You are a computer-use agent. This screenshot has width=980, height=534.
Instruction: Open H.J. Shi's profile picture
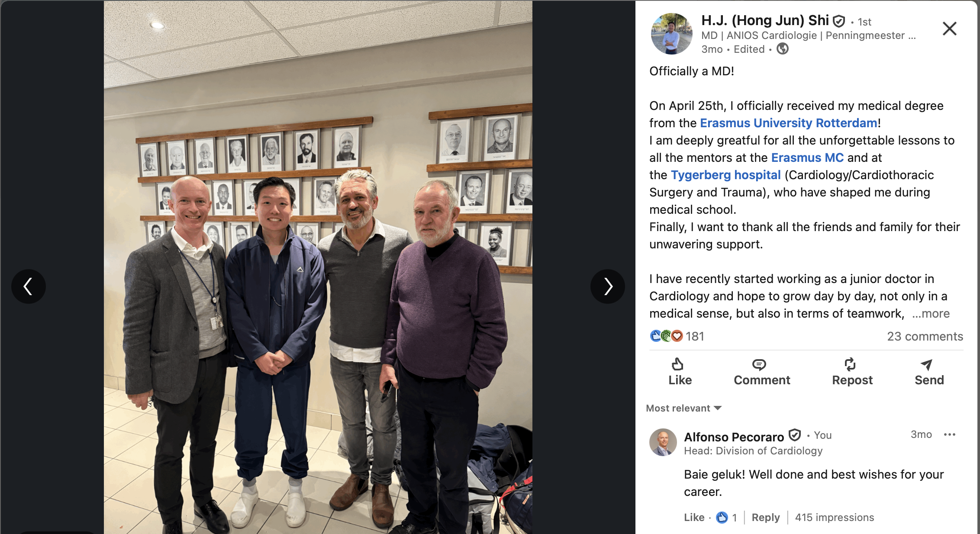[x=672, y=34]
